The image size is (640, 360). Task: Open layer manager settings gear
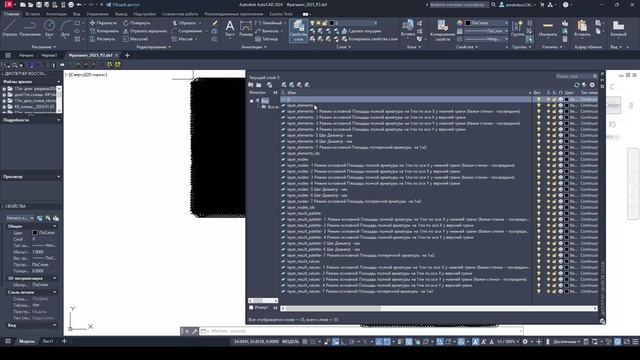[592, 85]
